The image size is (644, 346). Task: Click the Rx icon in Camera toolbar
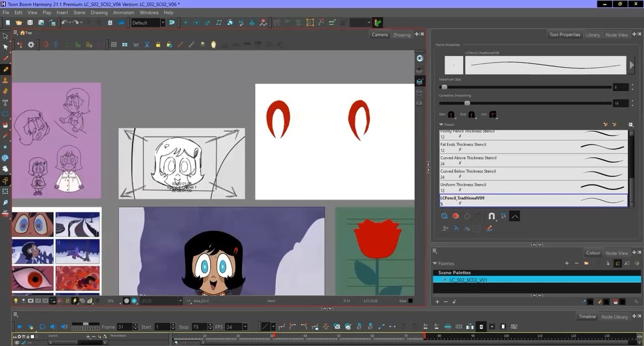(x=78, y=45)
